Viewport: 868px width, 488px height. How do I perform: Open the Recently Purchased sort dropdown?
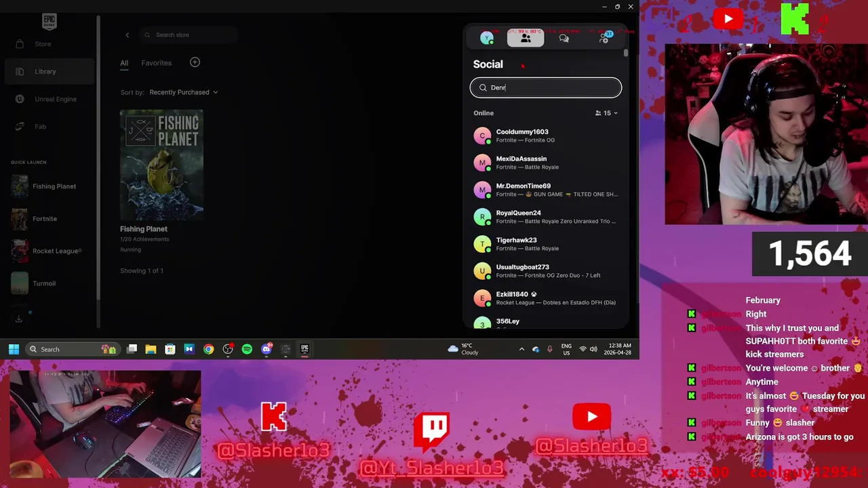184,92
